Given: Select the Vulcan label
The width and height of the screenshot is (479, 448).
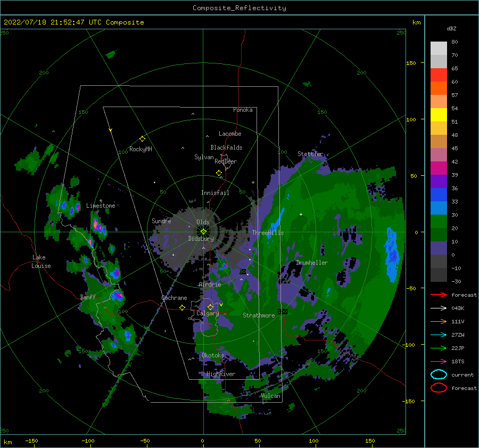Looking at the screenshot, I should tap(271, 396).
